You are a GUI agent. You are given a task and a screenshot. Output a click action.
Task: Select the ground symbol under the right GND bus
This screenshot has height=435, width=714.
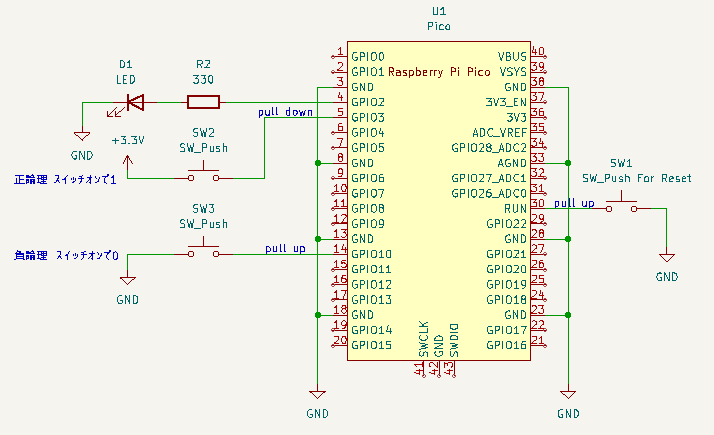[x=568, y=394]
